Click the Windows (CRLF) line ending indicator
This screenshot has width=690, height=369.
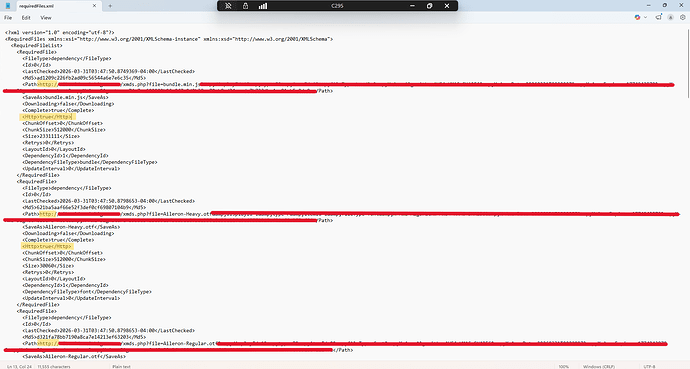click(599, 366)
